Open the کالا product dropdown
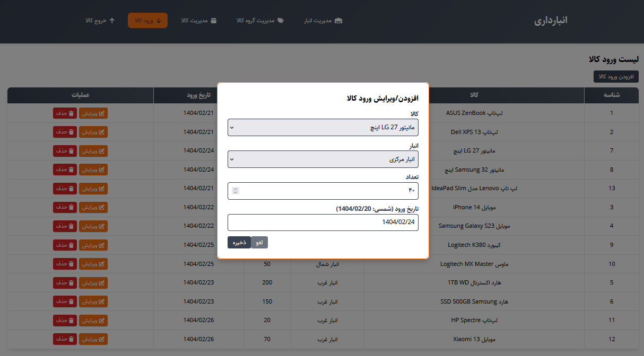This screenshot has width=644, height=356. pos(323,127)
